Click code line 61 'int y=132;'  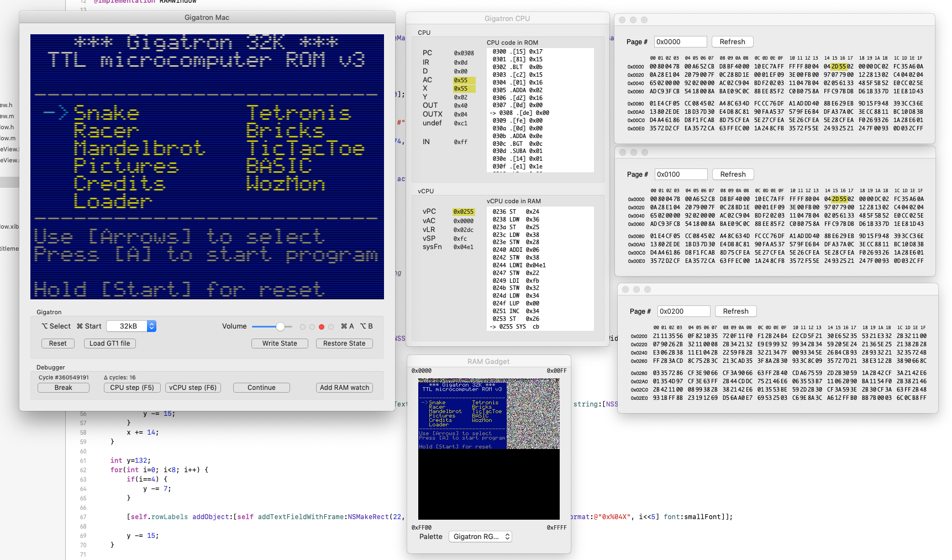[x=130, y=461]
